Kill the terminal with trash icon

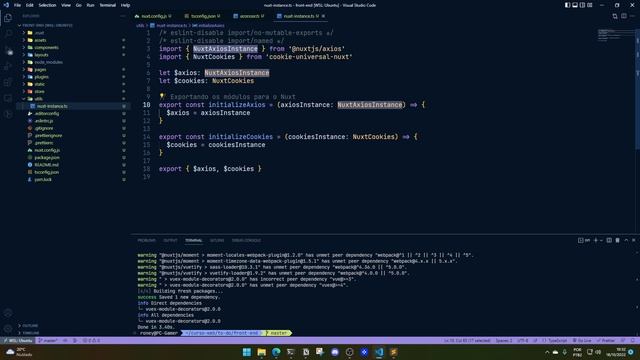[618, 240]
